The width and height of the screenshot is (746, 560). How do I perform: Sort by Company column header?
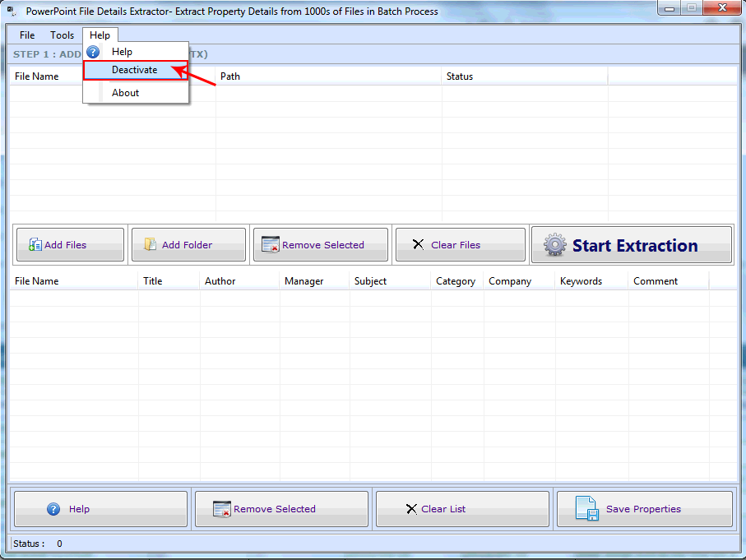coord(519,281)
